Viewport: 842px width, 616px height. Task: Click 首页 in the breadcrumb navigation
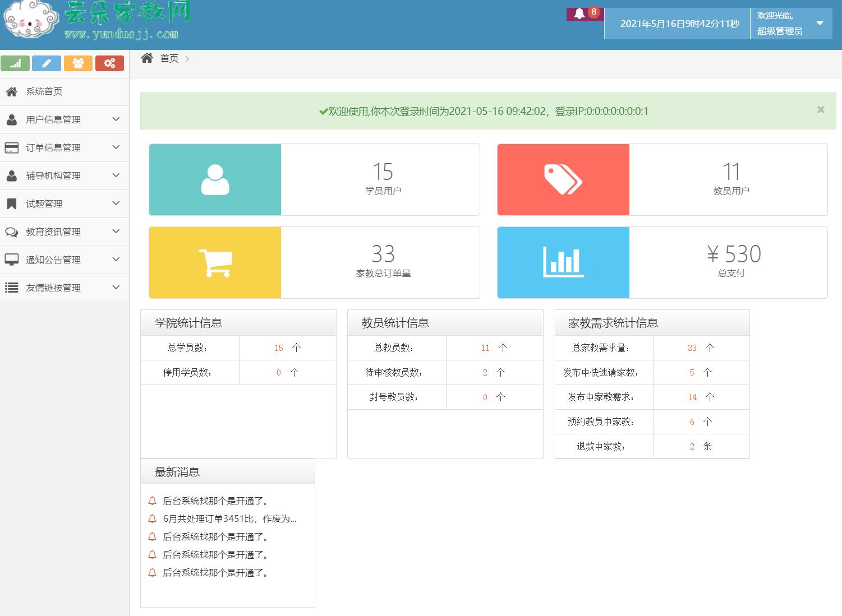point(168,58)
